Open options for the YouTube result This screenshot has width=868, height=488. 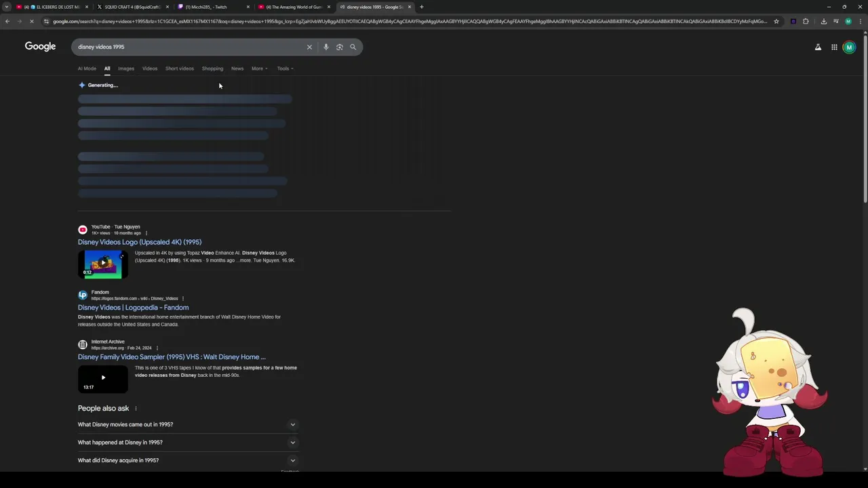coord(146,233)
